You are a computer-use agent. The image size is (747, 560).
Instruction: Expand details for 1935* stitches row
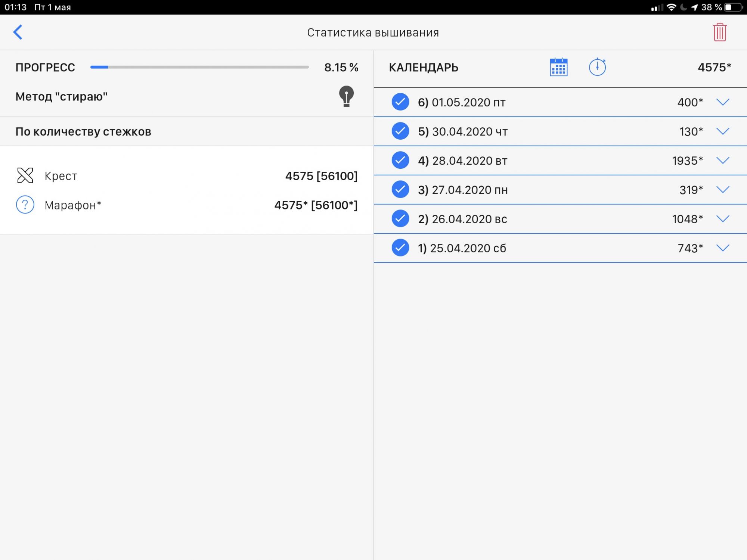(x=723, y=160)
